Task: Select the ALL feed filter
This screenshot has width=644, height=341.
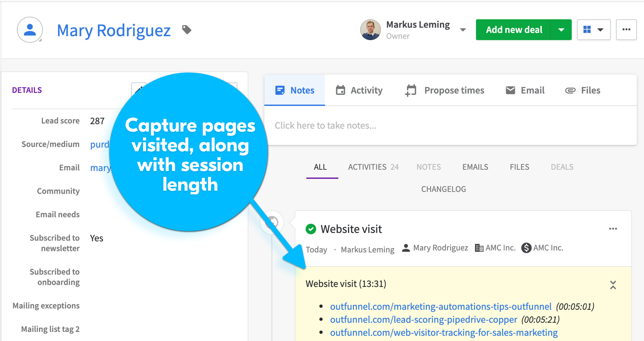Action: (320, 167)
